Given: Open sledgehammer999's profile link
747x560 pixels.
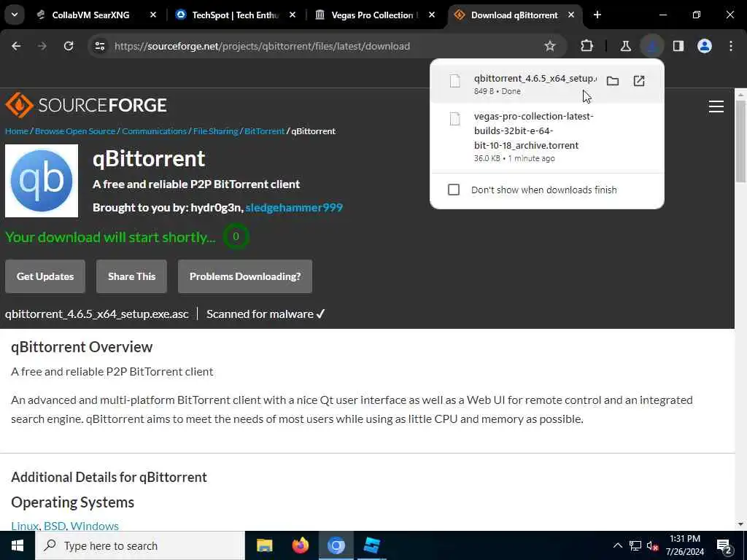Looking at the screenshot, I should click(x=294, y=208).
